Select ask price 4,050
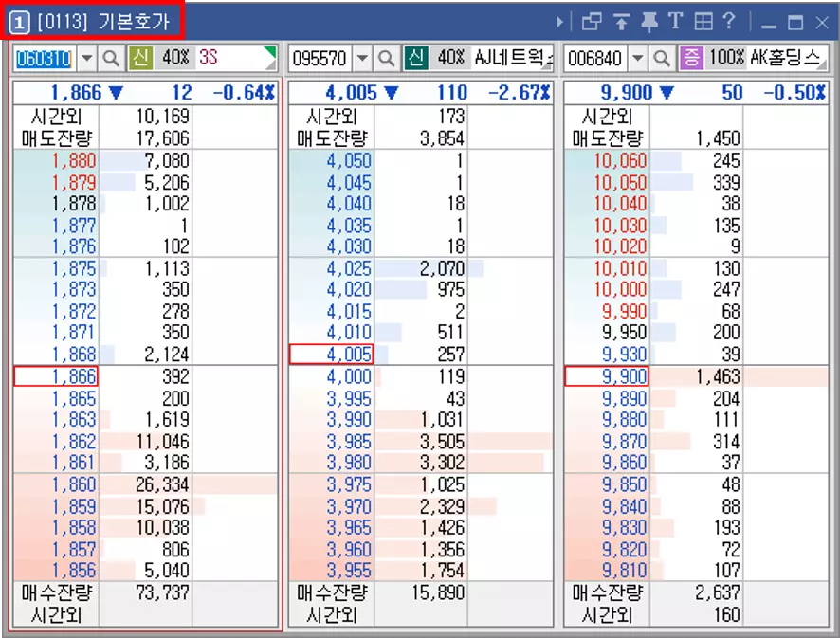The width and height of the screenshot is (840, 638). [x=349, y=161]
